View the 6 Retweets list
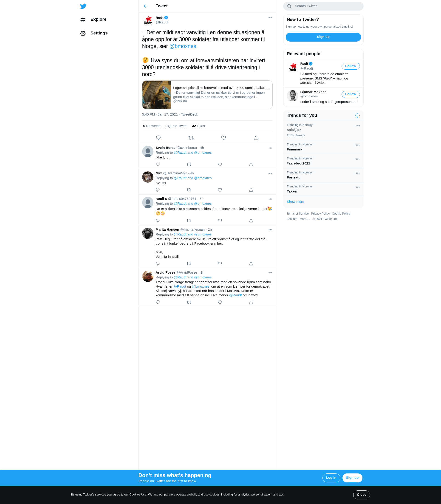The width and height of the screenshot is (441, 504). [152, 126]
